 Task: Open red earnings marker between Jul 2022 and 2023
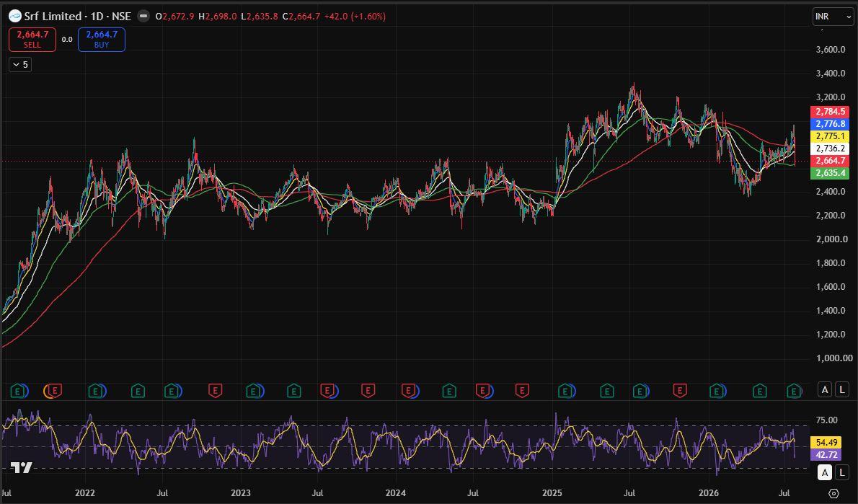tap(215, 391)
